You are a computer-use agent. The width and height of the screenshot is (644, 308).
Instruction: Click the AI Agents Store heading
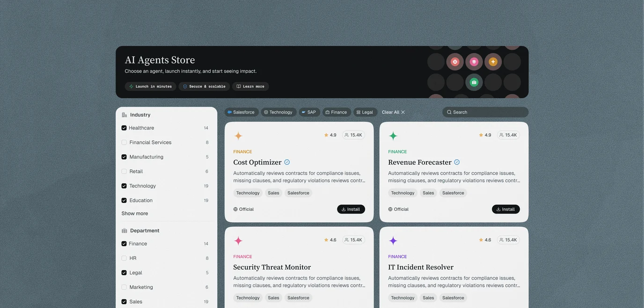point(160,60)
